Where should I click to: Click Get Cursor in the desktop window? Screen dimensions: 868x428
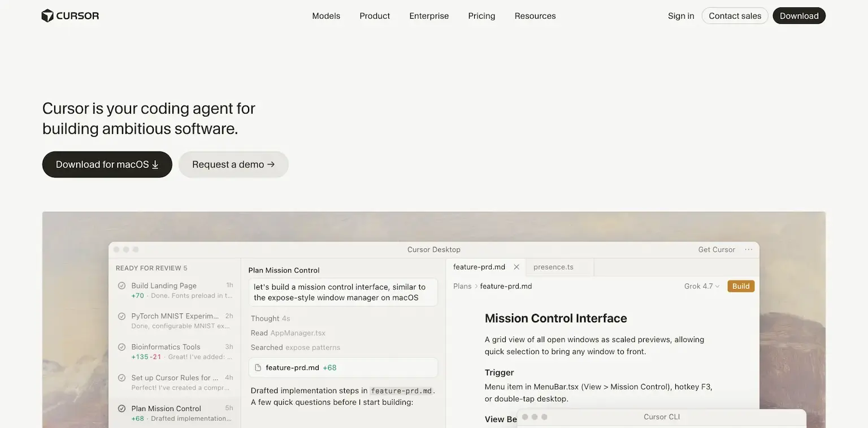pyautogui.click(x=717, y=249)
